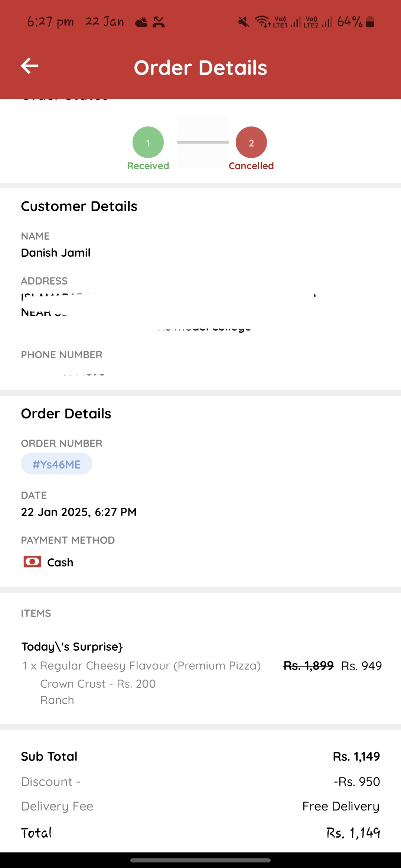
Task: Tap the Wi-Fi status bar icon
Action: [263, 22]
